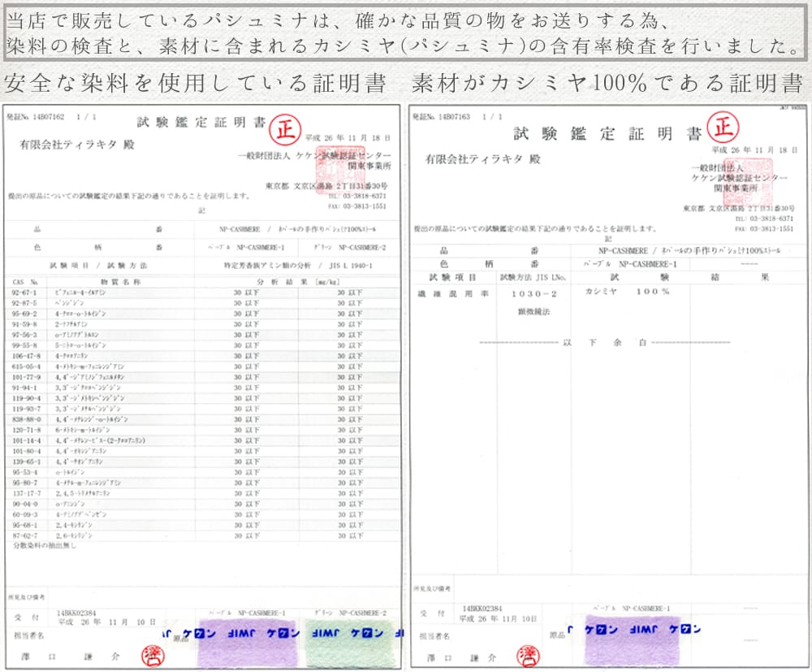Click the 繊維混用率 row label
Image resolution: width=812 pixels, height=672 pixels.
coord(453,294)
